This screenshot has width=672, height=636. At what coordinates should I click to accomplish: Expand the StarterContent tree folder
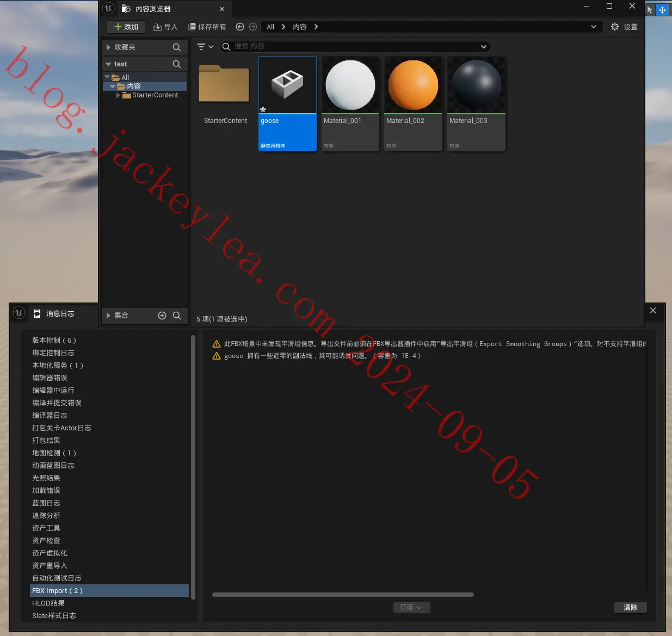(x=119, y=95)
